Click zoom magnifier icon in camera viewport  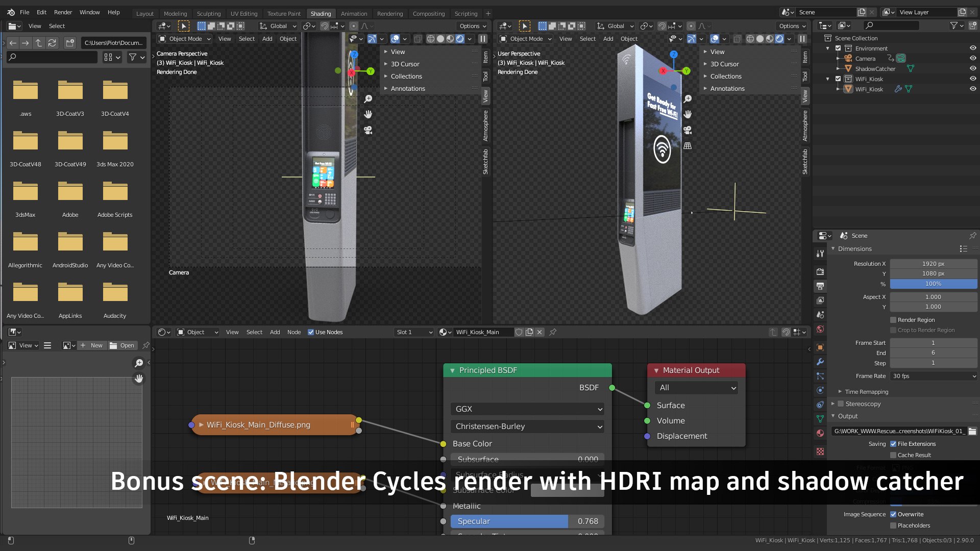point(368,99)
